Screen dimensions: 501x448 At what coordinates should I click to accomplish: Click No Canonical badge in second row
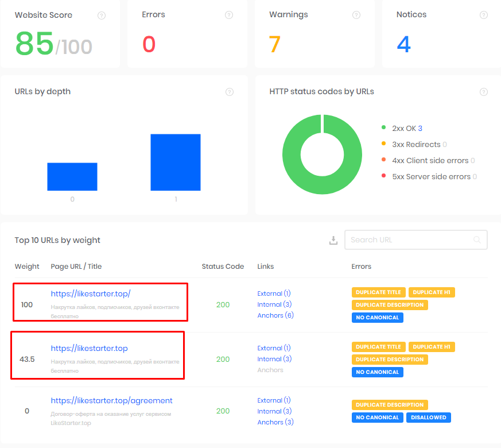coord(377,372)
